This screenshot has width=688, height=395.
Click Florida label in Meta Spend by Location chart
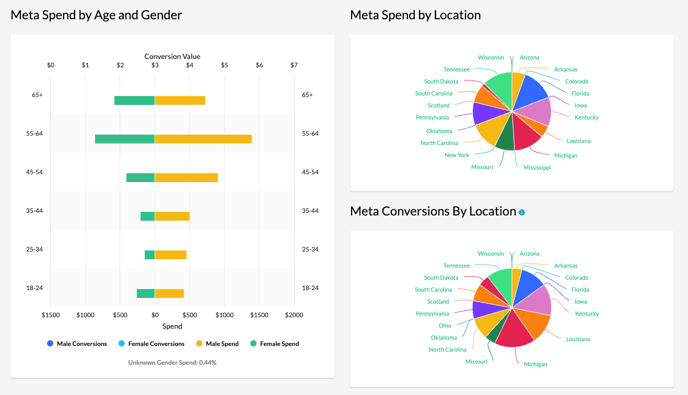click(x=580, y=93)
